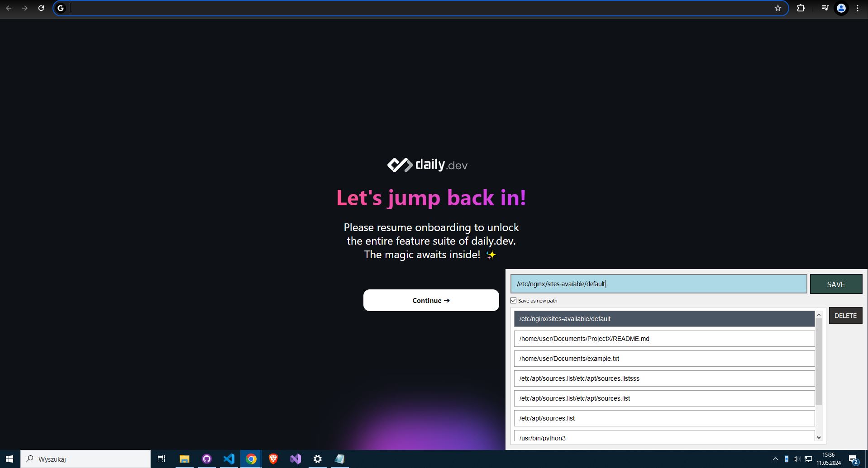The width and height of the screenshot is (868, 468).
Task: Open the browser profile avatar
Action: coord(841,8)
